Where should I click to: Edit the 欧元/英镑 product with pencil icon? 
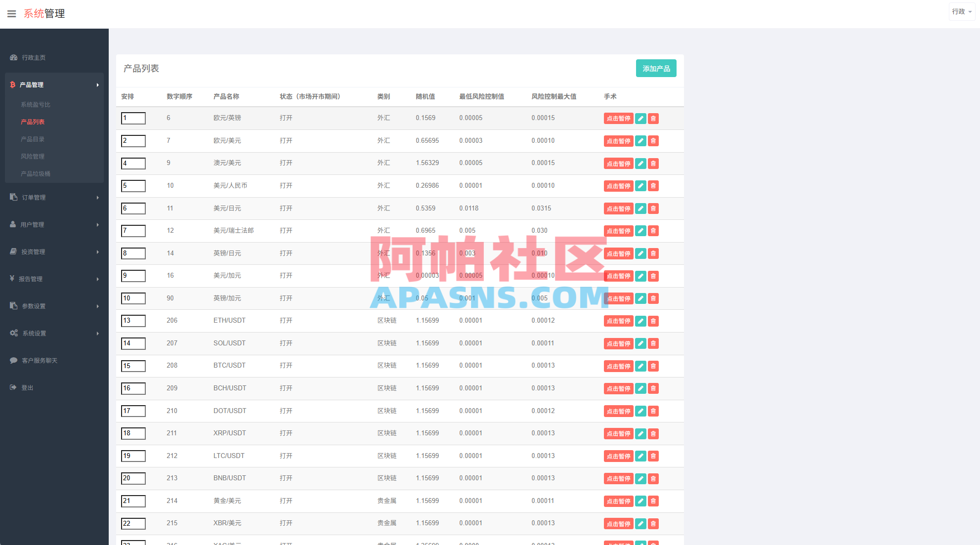point(640,118)
